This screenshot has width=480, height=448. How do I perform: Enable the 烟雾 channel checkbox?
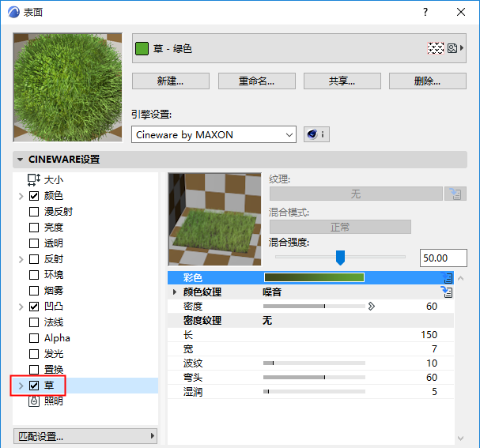tap(34, 291)
